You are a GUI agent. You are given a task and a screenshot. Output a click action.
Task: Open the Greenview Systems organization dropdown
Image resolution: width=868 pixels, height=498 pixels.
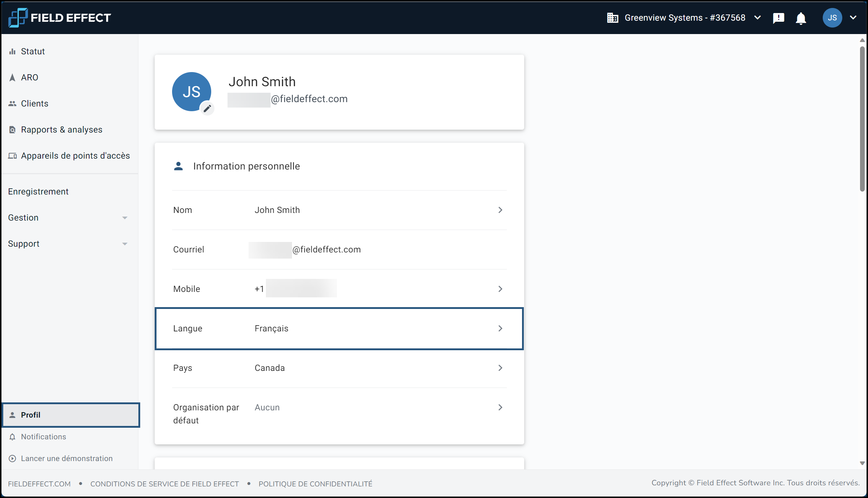[x=685, y=18]
